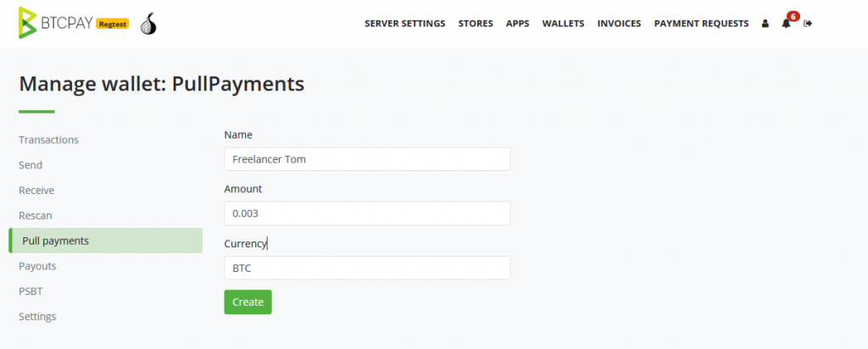Click the logout icon

pyautogui.click(x=808, y=24)
